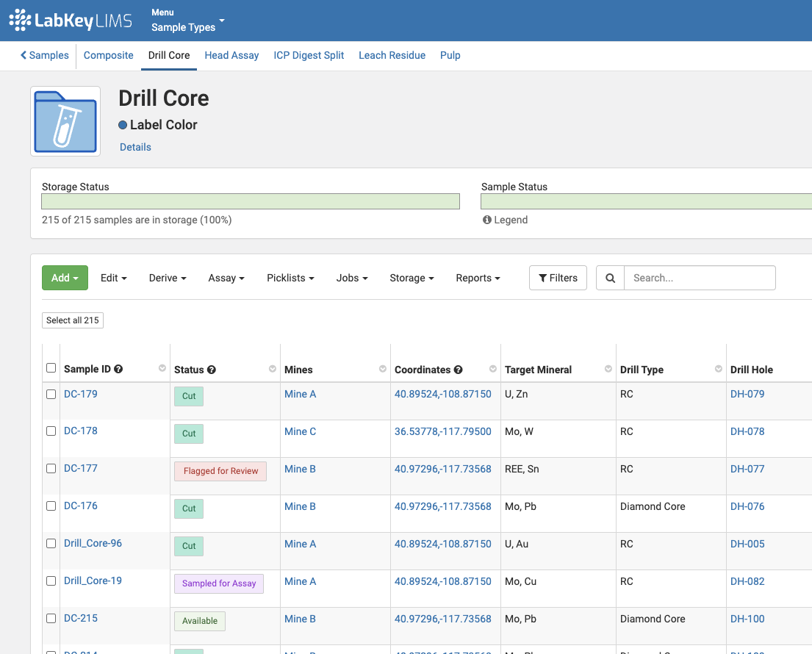Click the Sample Status progress bar
812x654 pixels.
pyautogui.click(x=646, y=201)
